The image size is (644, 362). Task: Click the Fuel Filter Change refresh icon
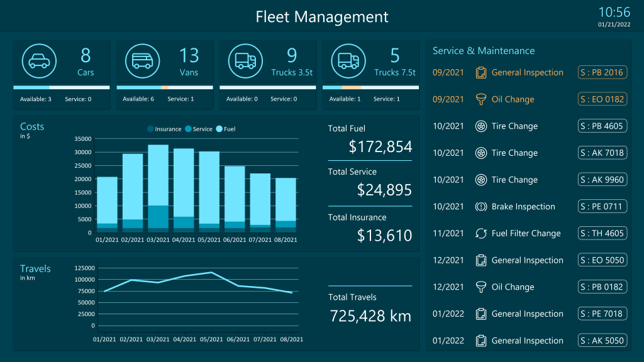pos(481,234)
